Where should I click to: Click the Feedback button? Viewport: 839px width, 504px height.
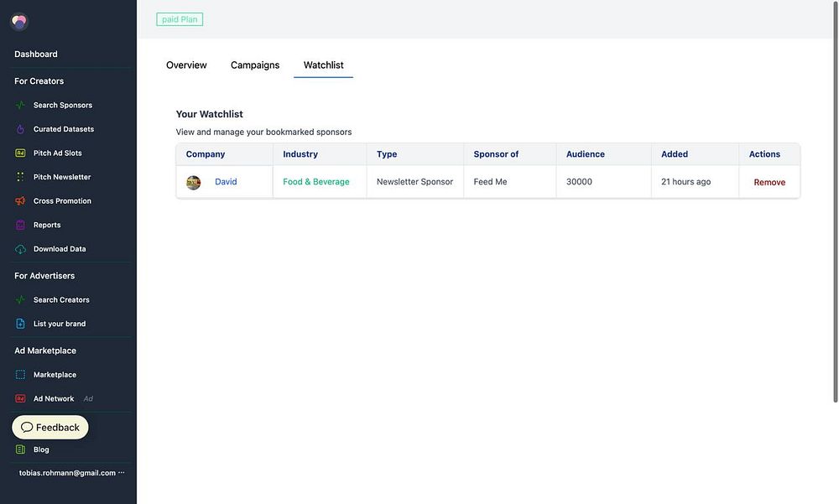pos(50,428)
